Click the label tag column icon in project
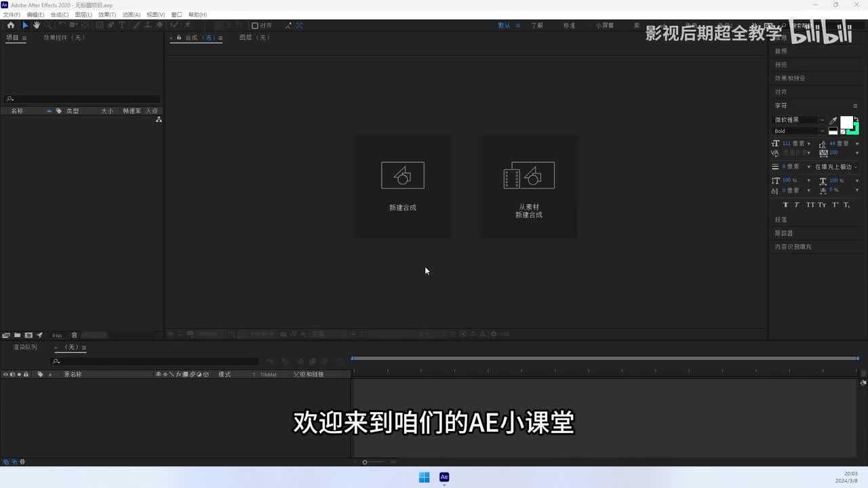 point(59,110)
